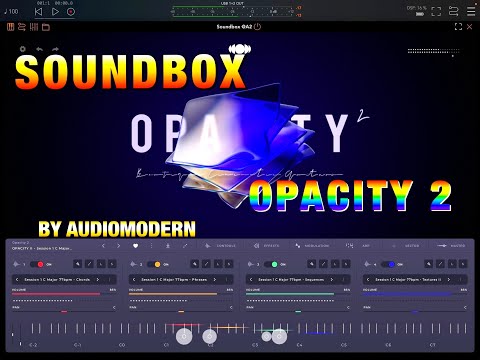The image size is (480, 360).
Task: Toggle fullscreen icon in the top bar
Action: pyautogui.click(x=436, y=11)
